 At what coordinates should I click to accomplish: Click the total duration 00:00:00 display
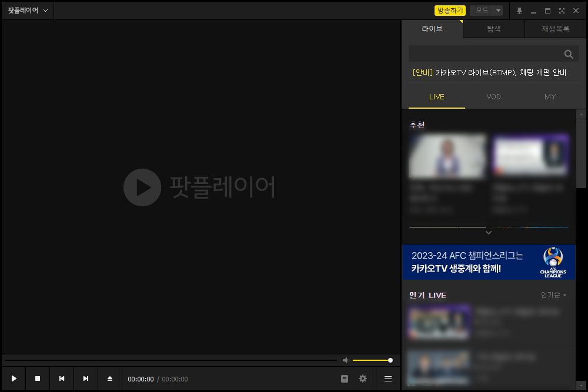(175, 379)
